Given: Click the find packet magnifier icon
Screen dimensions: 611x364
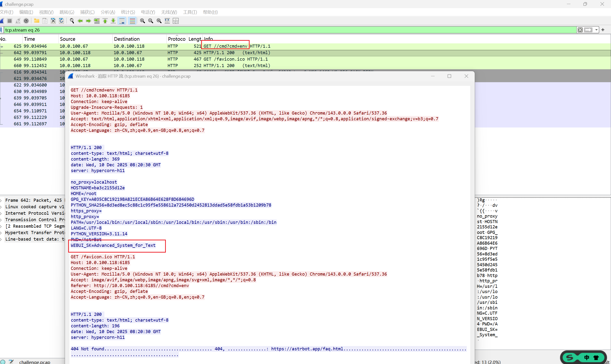Looking at the screenshot, I should tap(72, 21).
